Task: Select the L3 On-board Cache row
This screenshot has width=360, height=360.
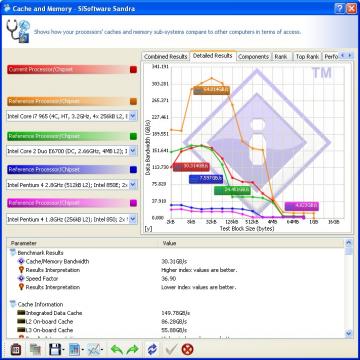Action: [176, 330]
